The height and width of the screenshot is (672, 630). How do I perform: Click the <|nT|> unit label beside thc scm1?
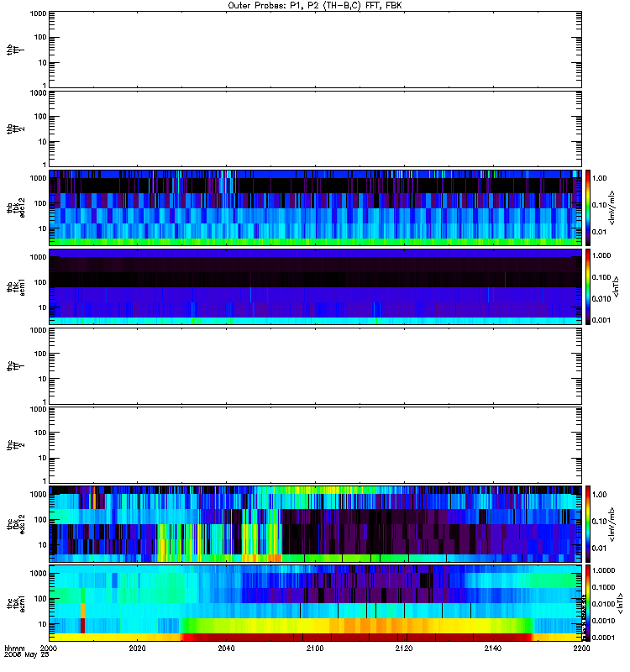point(619,603)
